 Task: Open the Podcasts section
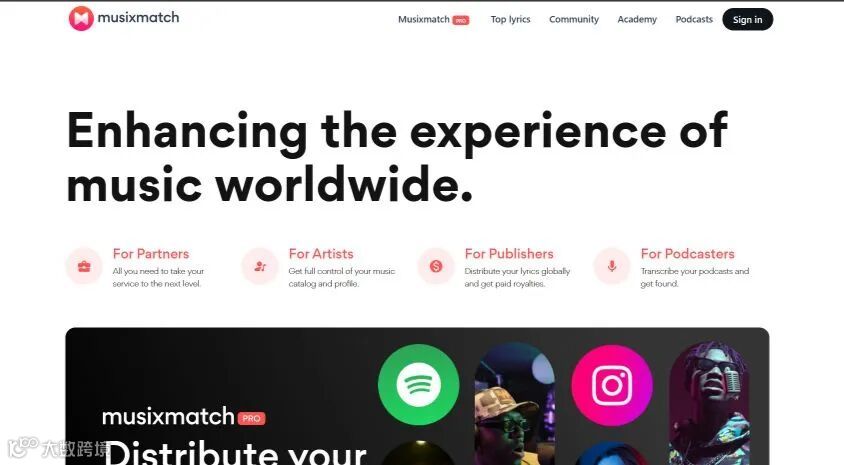pyautogui.click(x=694, y=19)
